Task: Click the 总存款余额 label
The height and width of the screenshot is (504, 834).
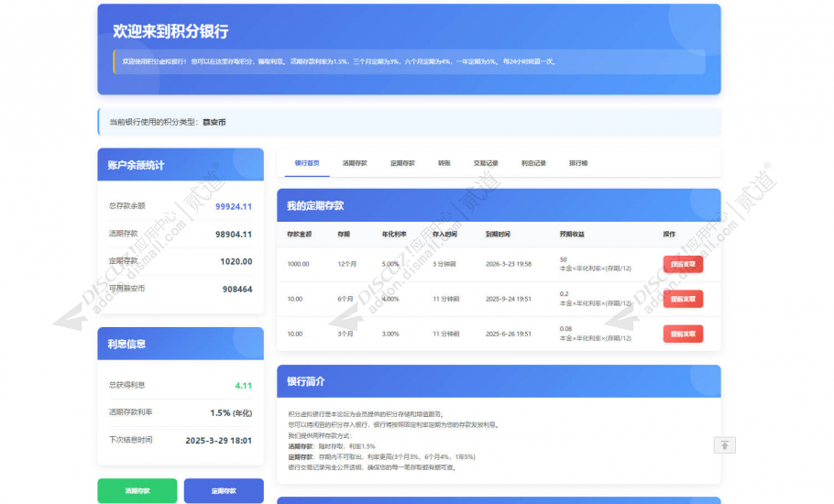Action: (127, 206)
